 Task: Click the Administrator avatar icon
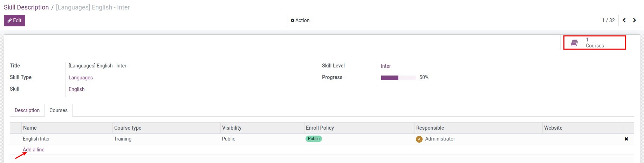(419, 139)
